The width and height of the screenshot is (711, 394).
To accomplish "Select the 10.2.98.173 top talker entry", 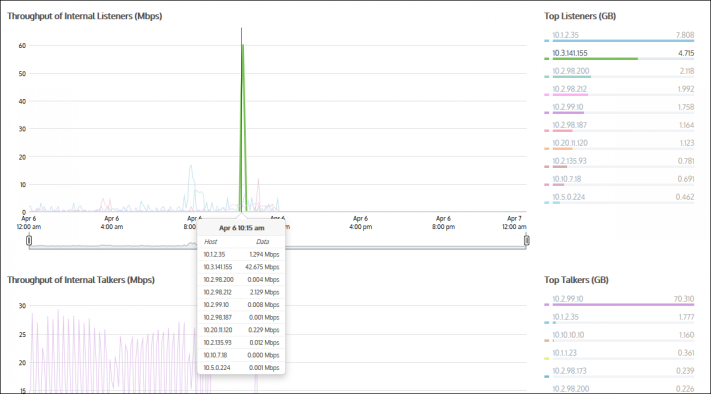I will click(619, 373).
